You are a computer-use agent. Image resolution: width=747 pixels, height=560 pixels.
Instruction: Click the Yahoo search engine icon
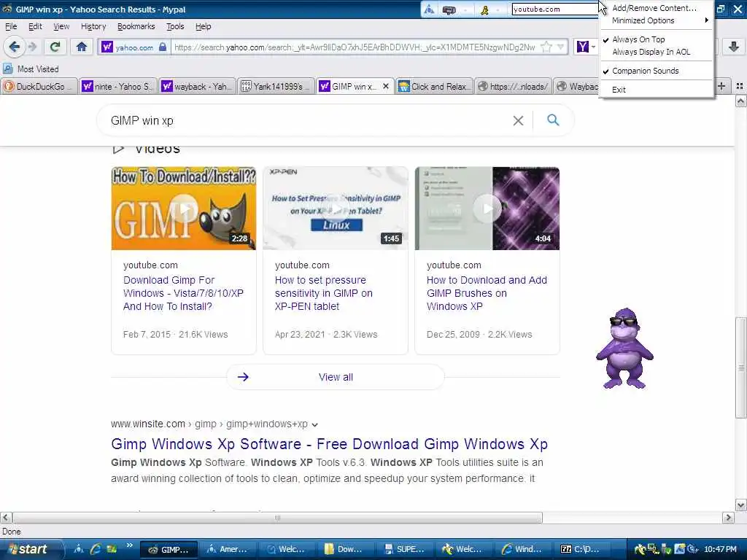pos(583,47)
